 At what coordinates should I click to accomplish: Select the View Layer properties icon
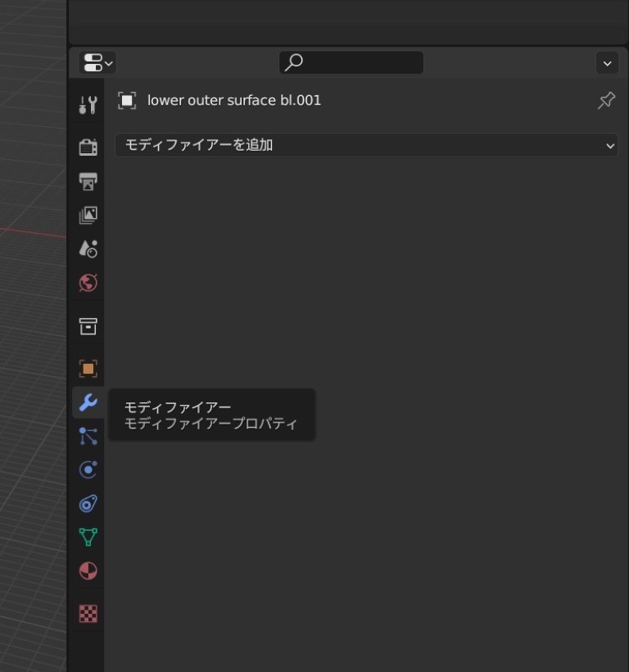88,215
